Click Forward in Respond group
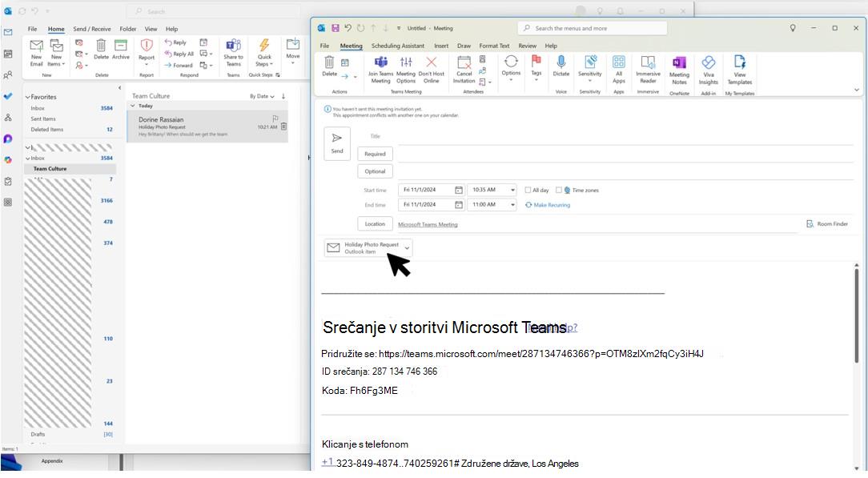Image resolution: width=868 pixels, height=478 pixels. 179,65
